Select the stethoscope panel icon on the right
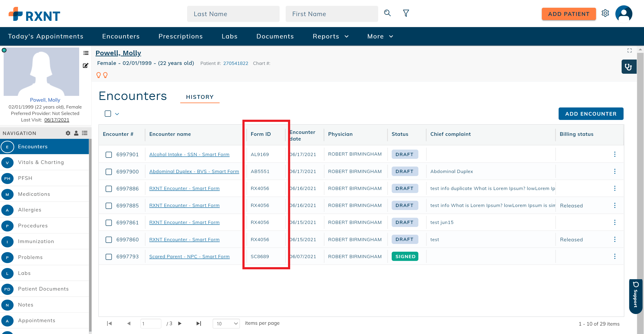The image size is (644, 334). pyautogui.click(x=629, y=66)
